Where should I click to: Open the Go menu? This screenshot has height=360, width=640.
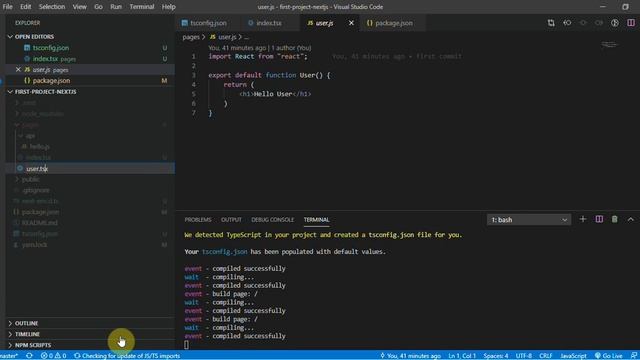click(x=98, y=7)
